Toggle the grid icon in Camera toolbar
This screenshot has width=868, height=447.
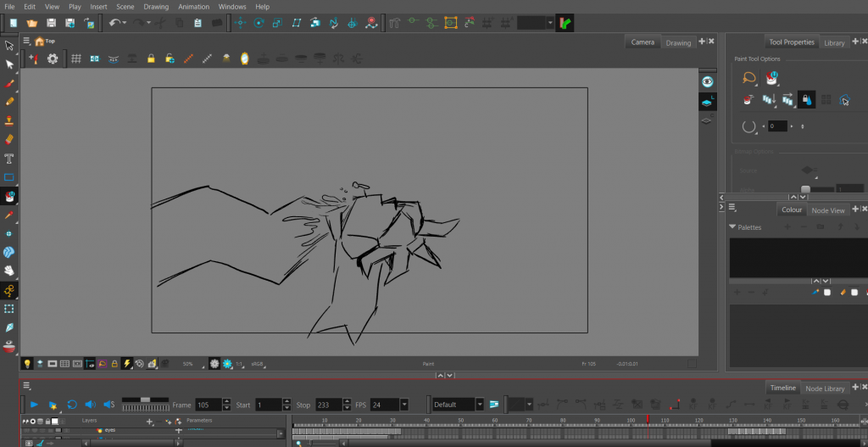(x=75, y=59)
